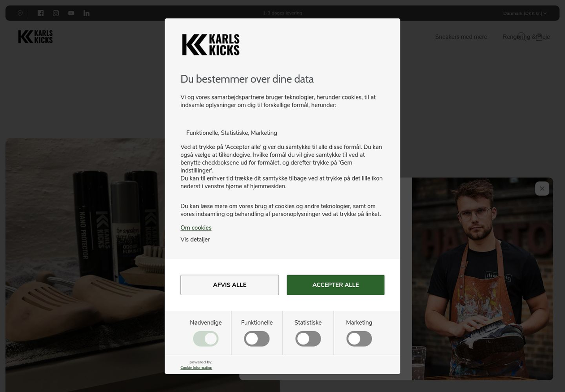This screenshot has height=392, width=565.
Task: Expand Vis detaljer in the cookie dialog
Action: coord(195,239)
